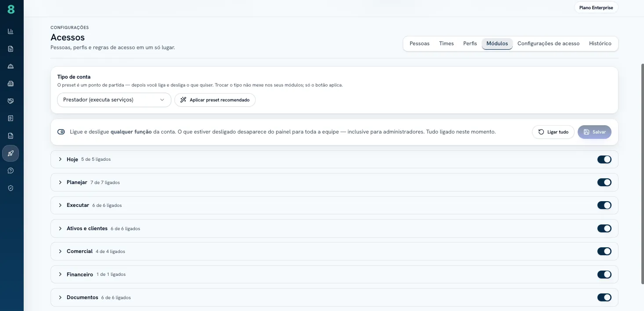Click the green 8 logo in the sidebar
The height and width of the screenshot is (311, 644).
[x=11, y=9]
